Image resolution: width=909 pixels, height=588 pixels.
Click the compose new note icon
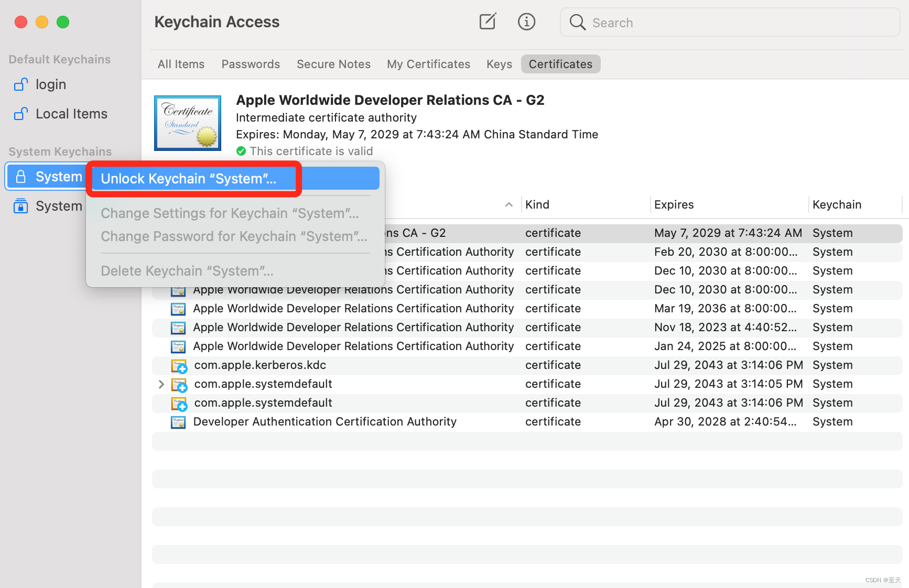(x=488, y=21)
